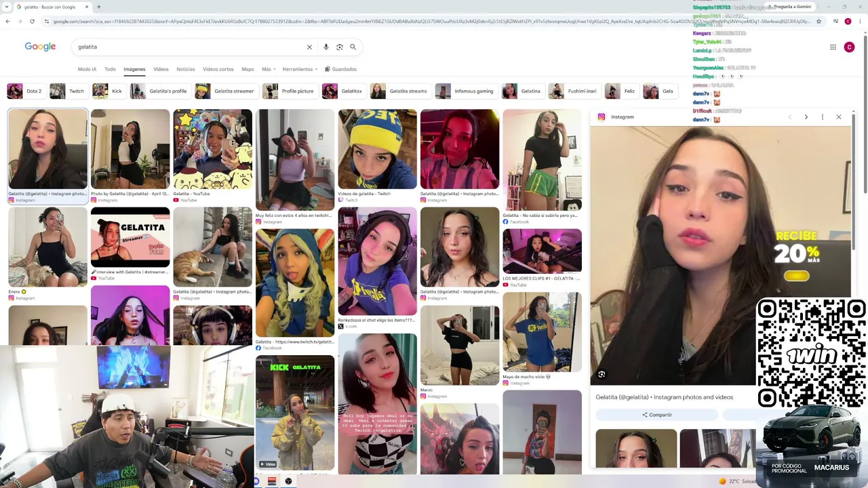Click the Google logo

click(x=40, y=47)
